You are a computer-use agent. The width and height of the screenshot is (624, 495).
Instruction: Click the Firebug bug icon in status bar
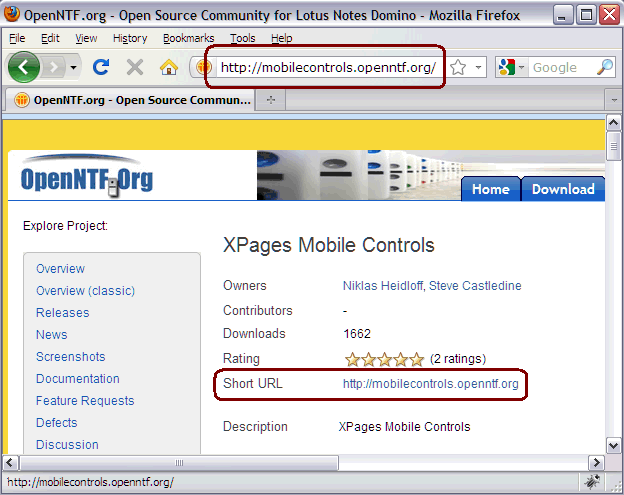tap(593, 482)
